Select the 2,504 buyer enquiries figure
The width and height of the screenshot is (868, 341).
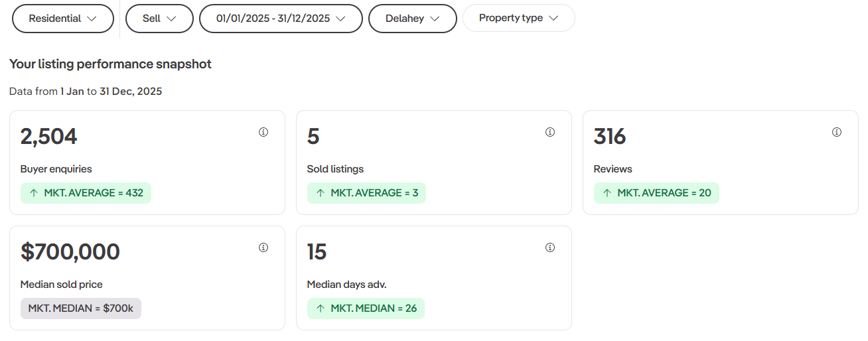tap(49, 137)
